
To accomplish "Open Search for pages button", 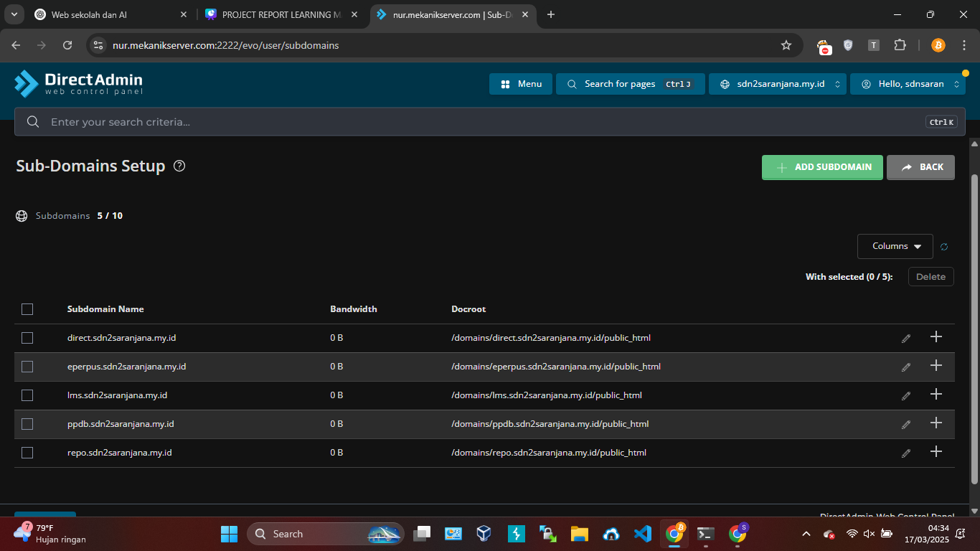I will tap(631, 84).
